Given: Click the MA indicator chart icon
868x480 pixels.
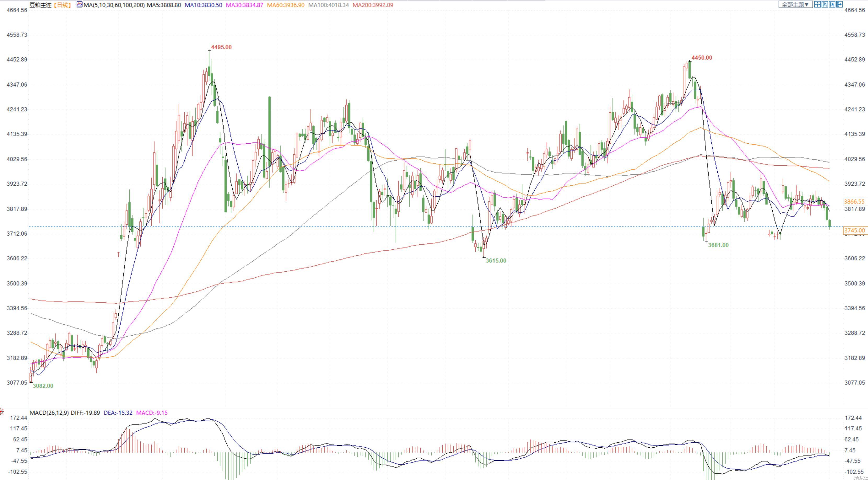Looking at the screenshot, I should pos(79,5).
